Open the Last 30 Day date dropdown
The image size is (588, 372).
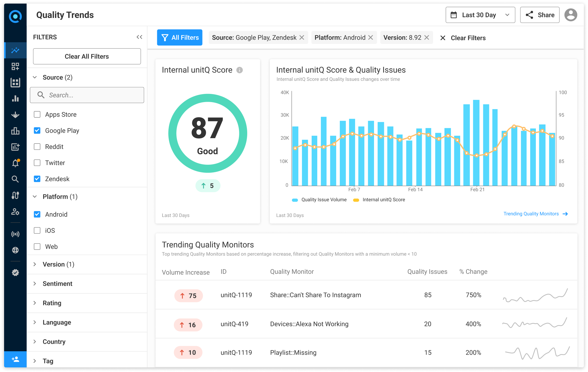[480, 15]
